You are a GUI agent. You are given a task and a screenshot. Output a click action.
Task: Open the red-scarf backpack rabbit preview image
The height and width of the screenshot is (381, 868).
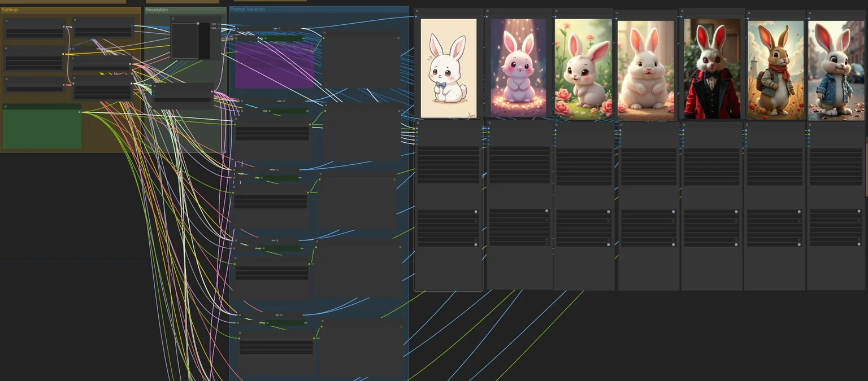pyautogui.click(x=775, y=70)
